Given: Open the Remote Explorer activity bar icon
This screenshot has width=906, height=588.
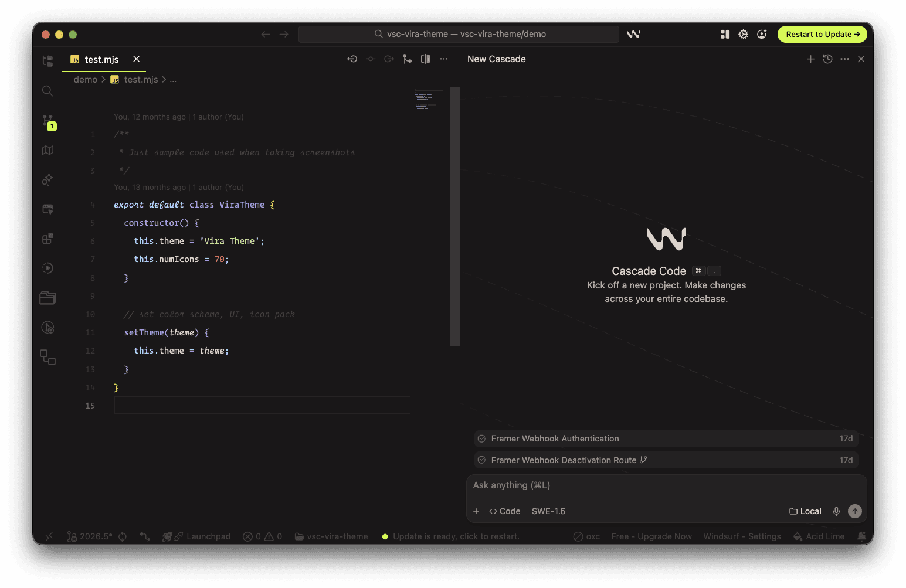Looking at the screenshot, I should click(48, 209).
